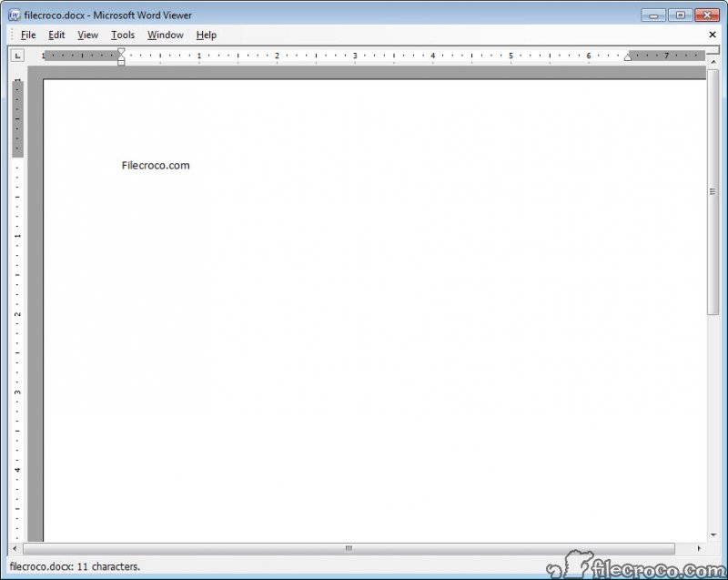Click the vertical scrollbar thumb
The height and width of the screenshot is (580, 728).
click(x=713, y=192)
